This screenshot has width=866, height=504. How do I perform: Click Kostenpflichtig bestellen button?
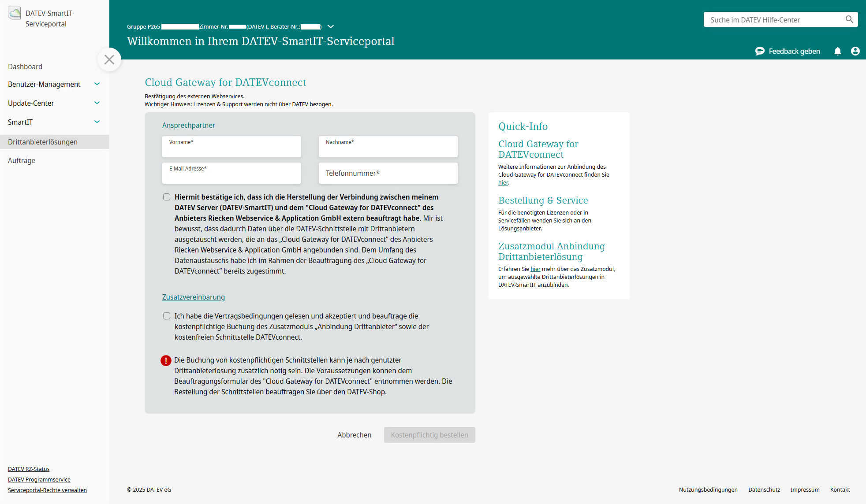tap(429, 435)
